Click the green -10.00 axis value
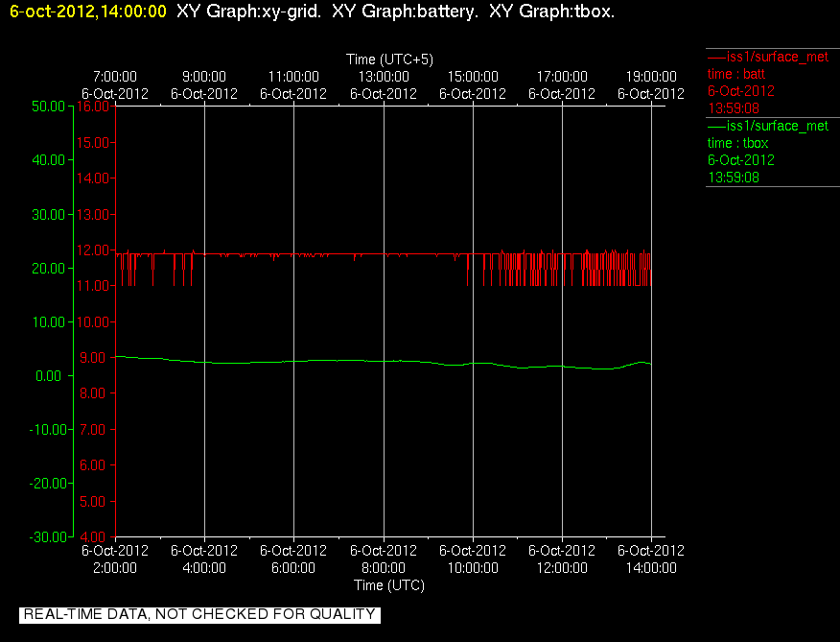The image size is (840, 642). pos(48,430)
